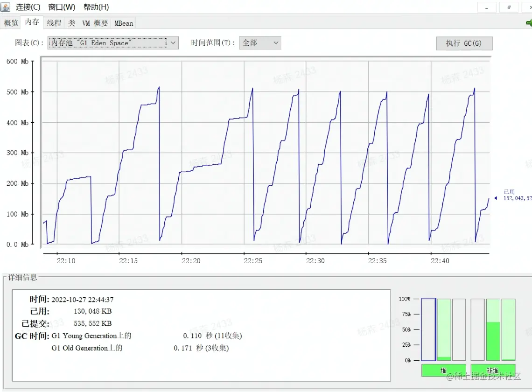Image resolution: width=532 pixels, height=392 pixels.
Task: Click the 时间范围(T) label
Action: [213, 43]
